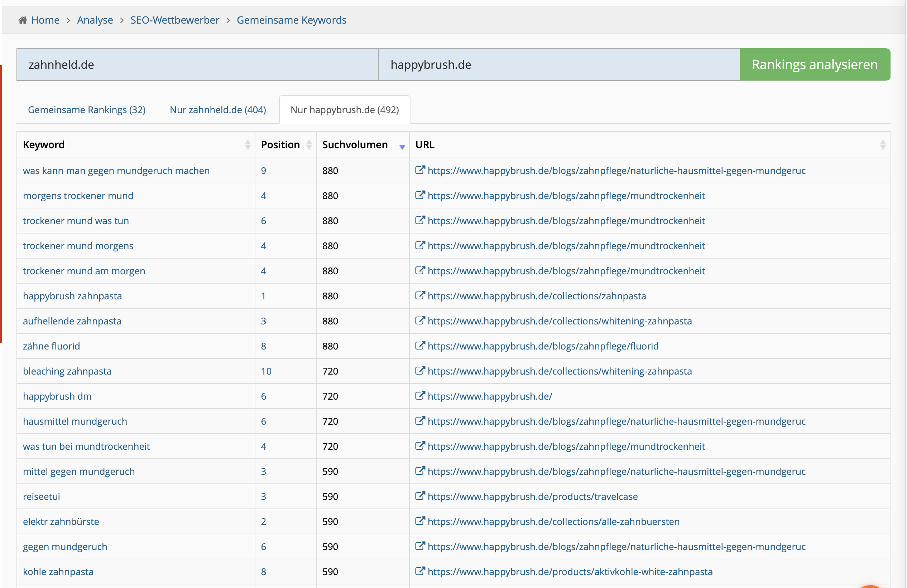Open keyword 'happybrush zahnpasta'
Screen dimensions: 907x588
pos(72,296)
